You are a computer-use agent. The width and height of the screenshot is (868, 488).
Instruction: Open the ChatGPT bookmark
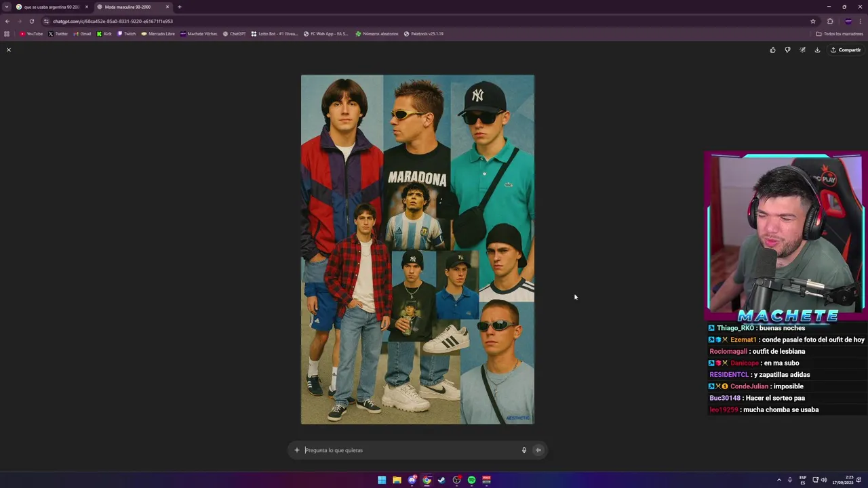click(235, 33)
